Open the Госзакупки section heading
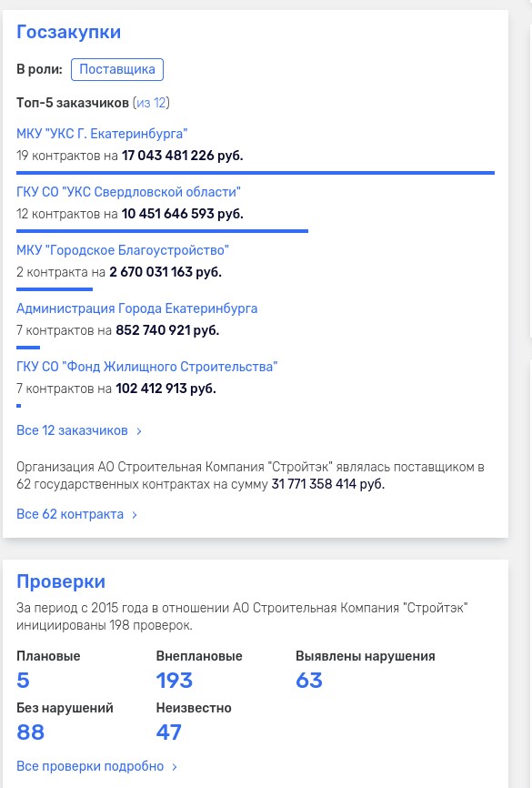Viewport: 532px width, 788px height. click(69, 32)
